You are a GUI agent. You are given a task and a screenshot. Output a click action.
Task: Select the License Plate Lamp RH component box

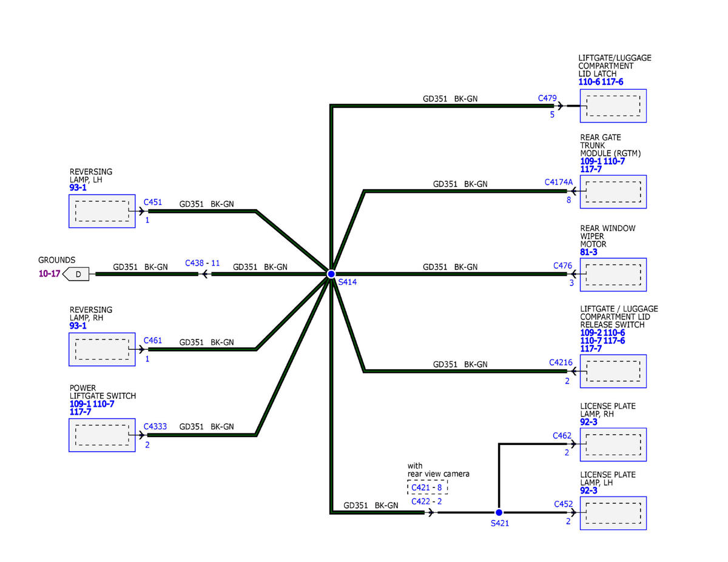click(x=613, y=444)
